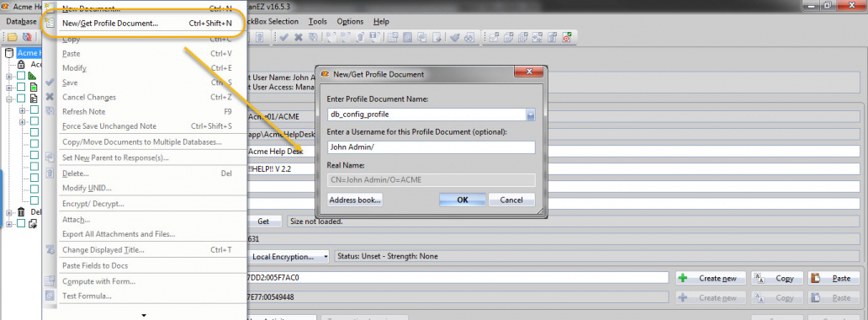Tick the last checkbox at the bottom of the tree

point(21,223)
